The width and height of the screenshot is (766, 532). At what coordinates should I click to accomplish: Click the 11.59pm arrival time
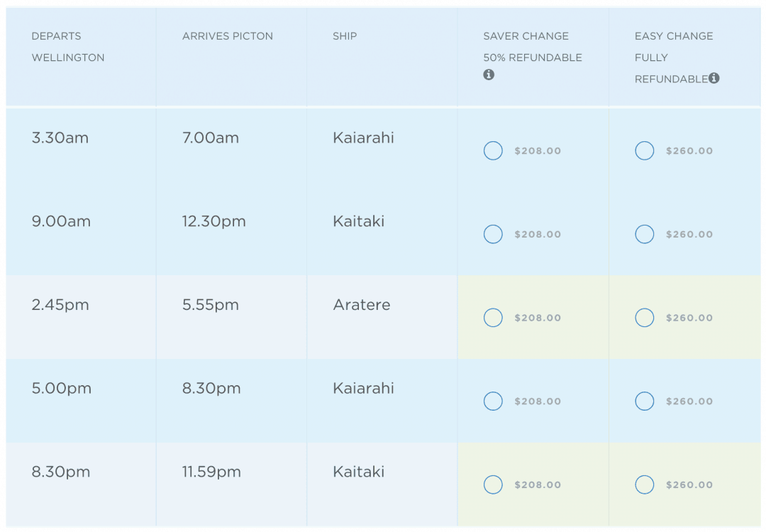[x=211, y=472]
